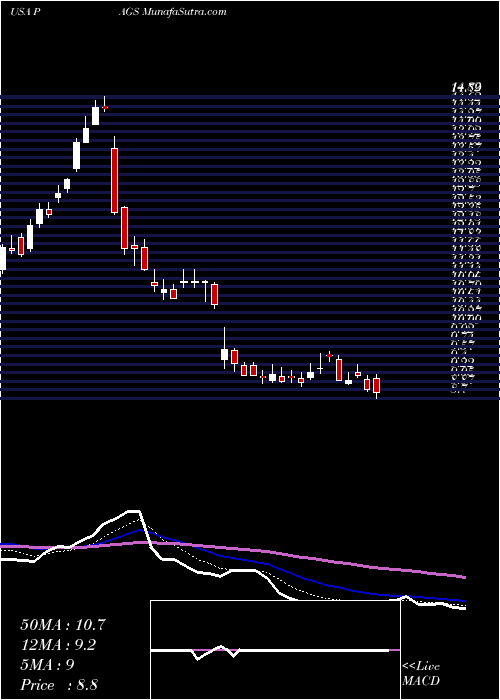Click the 'Price : 8.8' value
Screen dimensions: 500x700
tap(59, 685)
